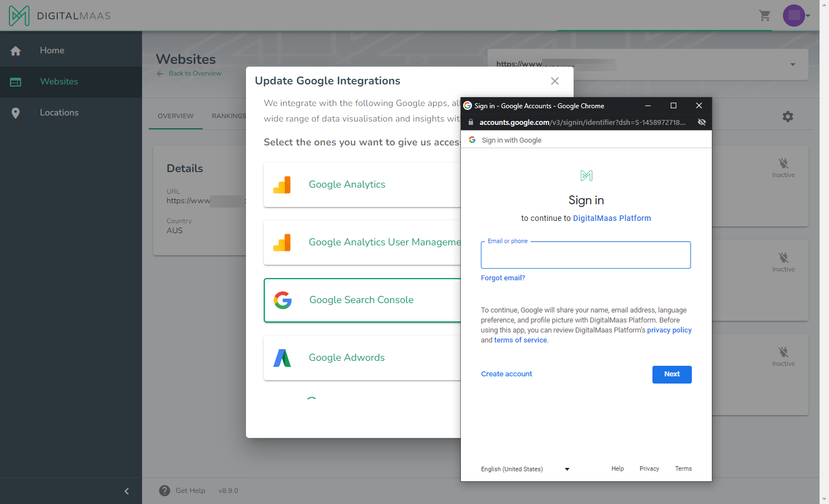Click the Google Analytics orange bar icon

282,185
